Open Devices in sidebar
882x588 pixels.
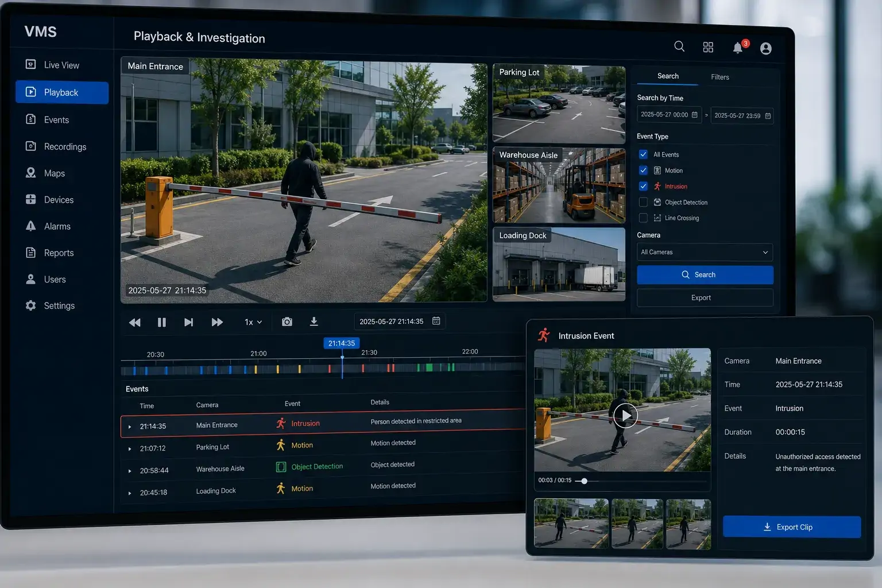(x=62, y=199)
